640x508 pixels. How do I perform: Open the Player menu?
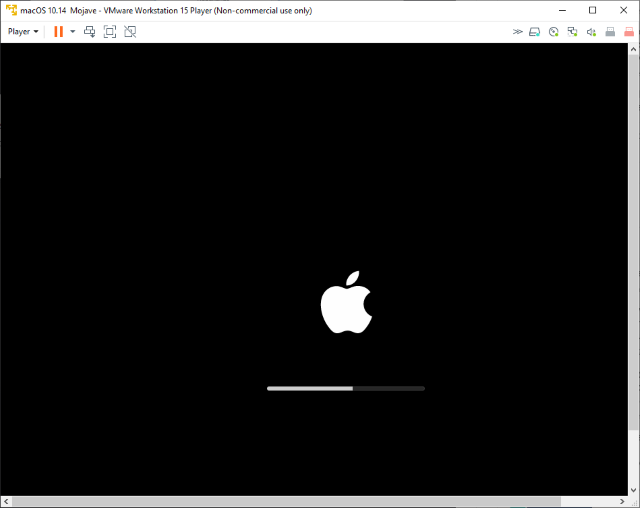[23, 31]
